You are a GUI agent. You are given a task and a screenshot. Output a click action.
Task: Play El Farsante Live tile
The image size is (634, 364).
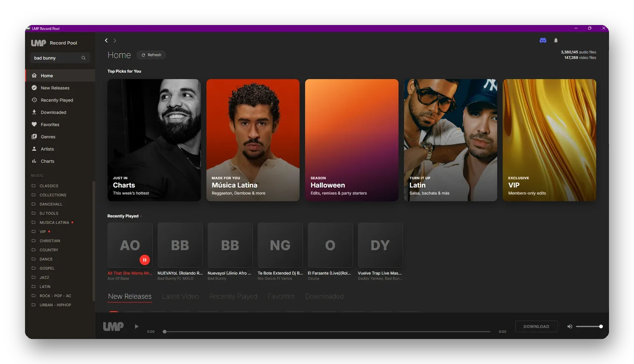pyautogui.click(x=330, y=245)
